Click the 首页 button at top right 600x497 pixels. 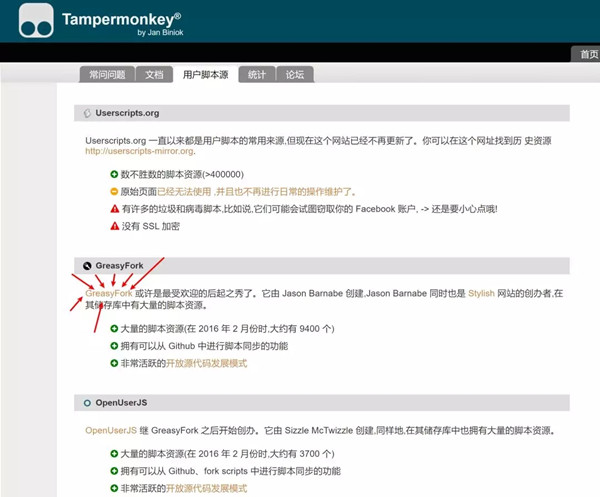pyautogui.click(x=587, y=53)
